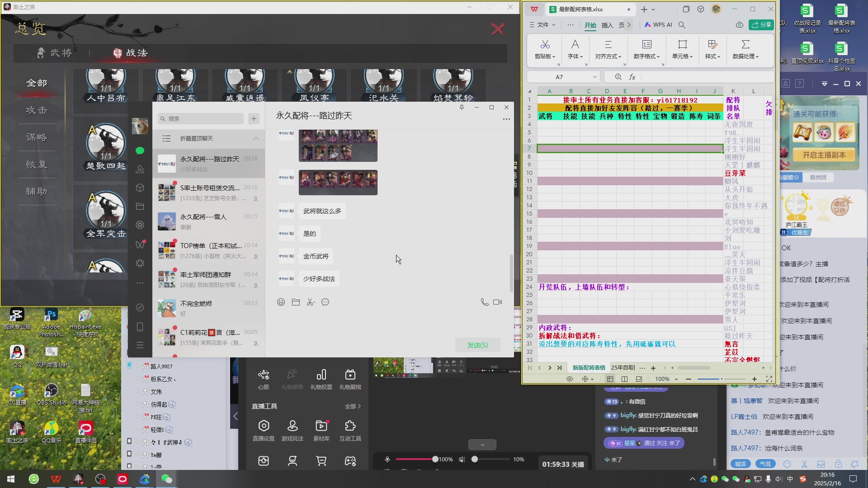Switch to 战法 tab in game overview
The height and width of the screenshot is (488, 868).
(x=130, y=53)
